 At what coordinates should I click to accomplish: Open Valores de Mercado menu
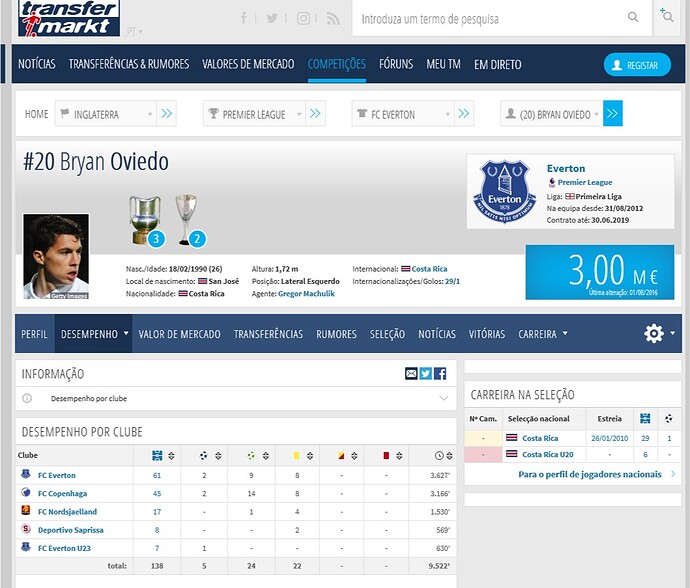[x=248, y=64]
